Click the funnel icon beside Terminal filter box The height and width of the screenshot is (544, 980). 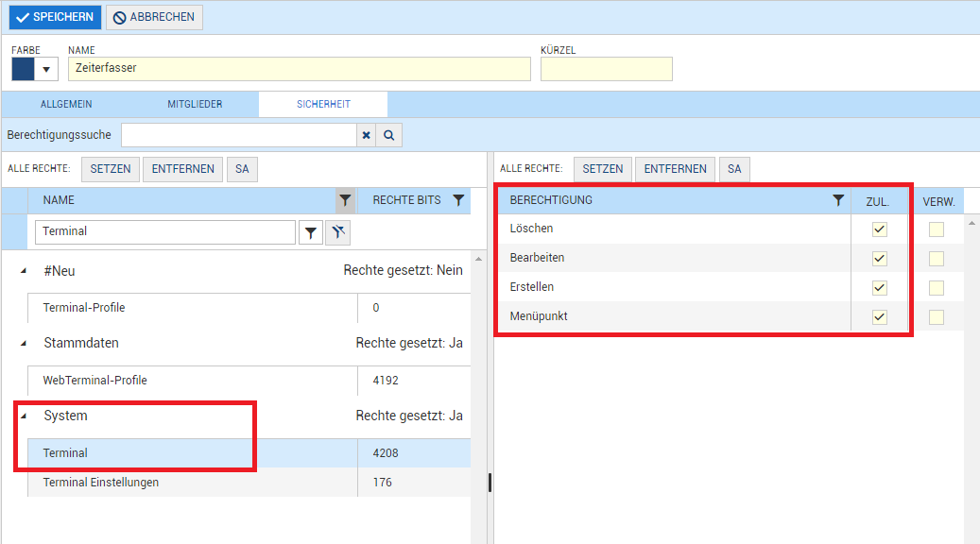pos(310,232)
